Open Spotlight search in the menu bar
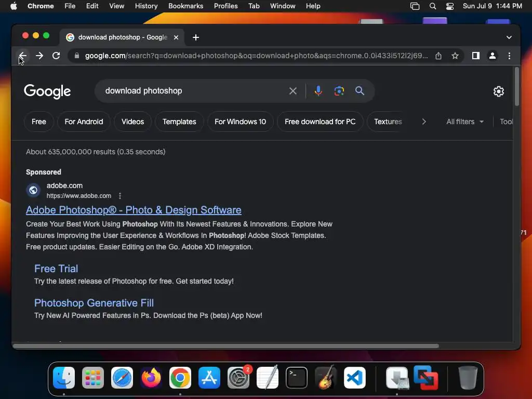Viewport: 532px width, 399px height. point(433,6)
